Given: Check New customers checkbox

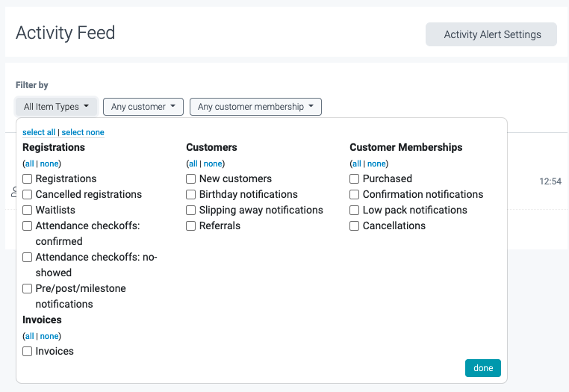Looking at the screenshot, I should click(x=191, y=179).
